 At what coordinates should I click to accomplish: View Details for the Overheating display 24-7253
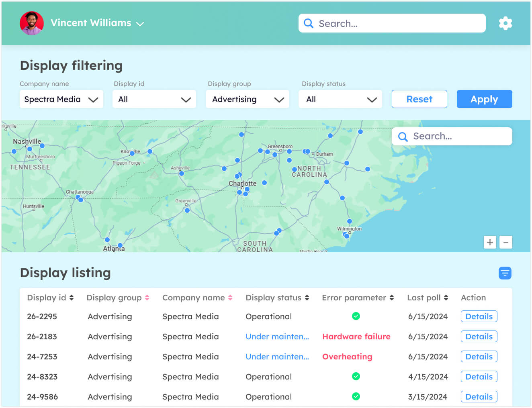pyautogui.click(x=479, y=356)
